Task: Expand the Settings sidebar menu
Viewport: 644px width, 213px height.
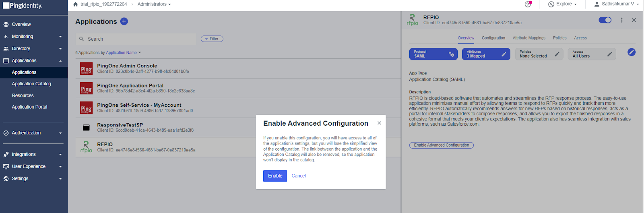Action: pos(60,179)
